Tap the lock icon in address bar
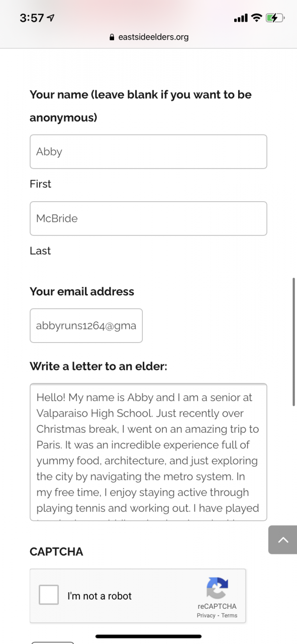297x644 pixels. point(112,37)
